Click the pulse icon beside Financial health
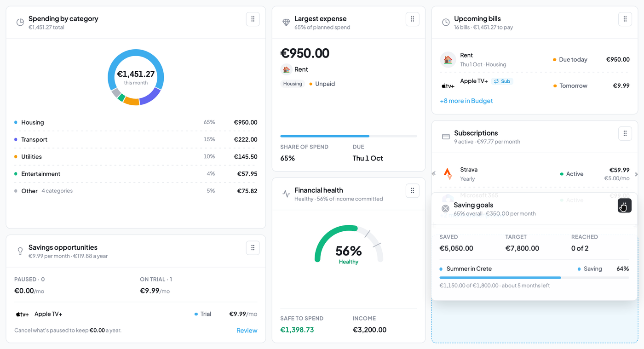Screen dimensions: 644x349 pyautogui.click(x=286, y=194)
